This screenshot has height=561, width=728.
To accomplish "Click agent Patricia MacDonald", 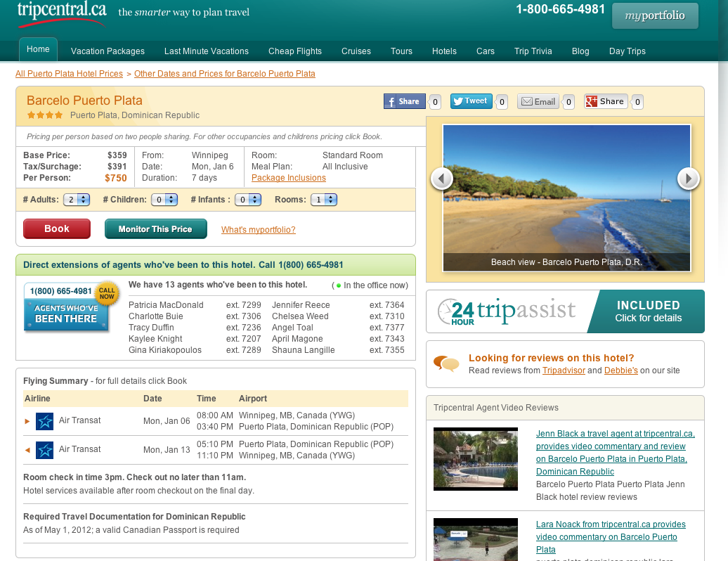I will click(x=166, y=305).
